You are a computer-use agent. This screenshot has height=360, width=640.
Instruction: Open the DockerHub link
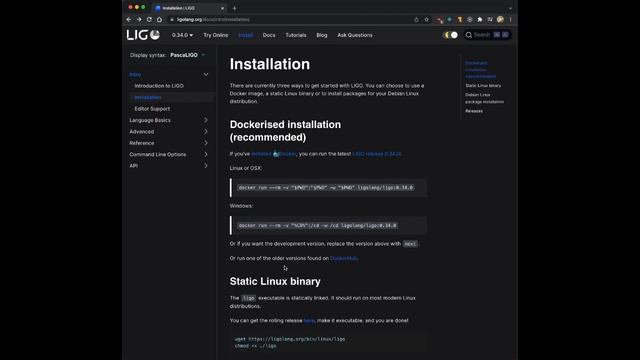click(x=344, y=258)
